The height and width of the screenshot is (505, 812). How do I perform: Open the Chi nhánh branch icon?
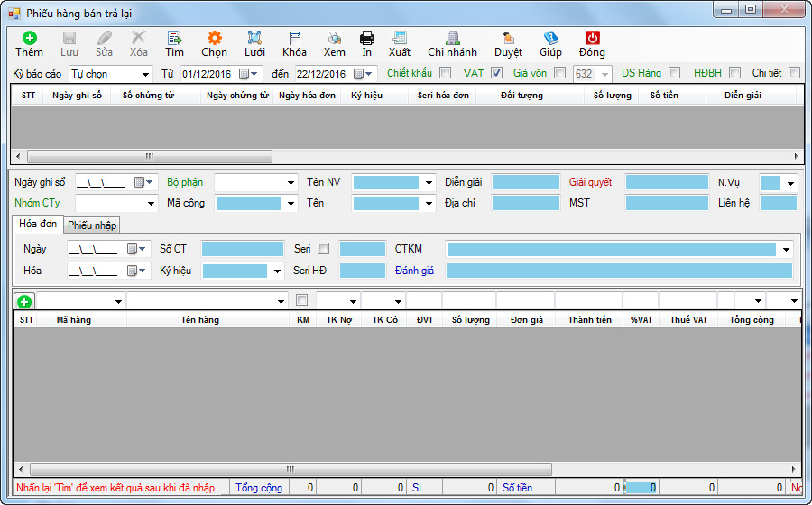tap(453, 38)
